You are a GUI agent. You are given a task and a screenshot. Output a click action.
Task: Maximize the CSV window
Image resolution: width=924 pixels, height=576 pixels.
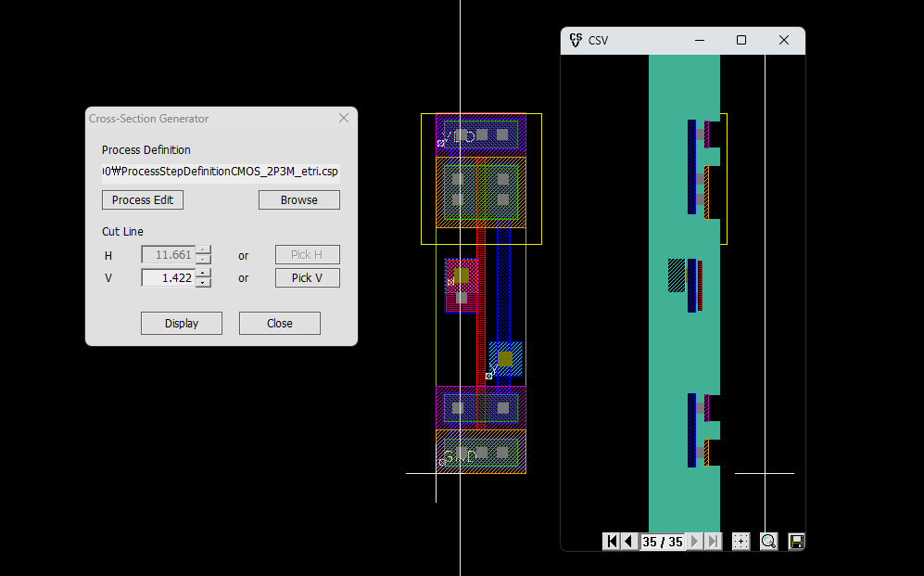[x=741, y=40]
